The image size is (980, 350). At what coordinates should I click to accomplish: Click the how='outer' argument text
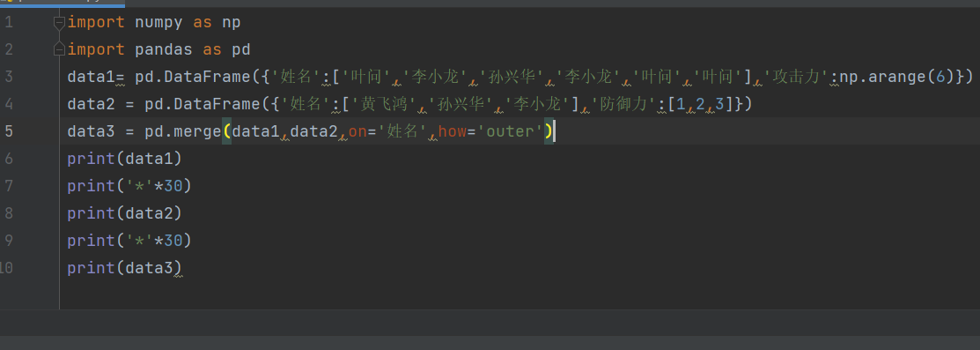coord(490,131)
